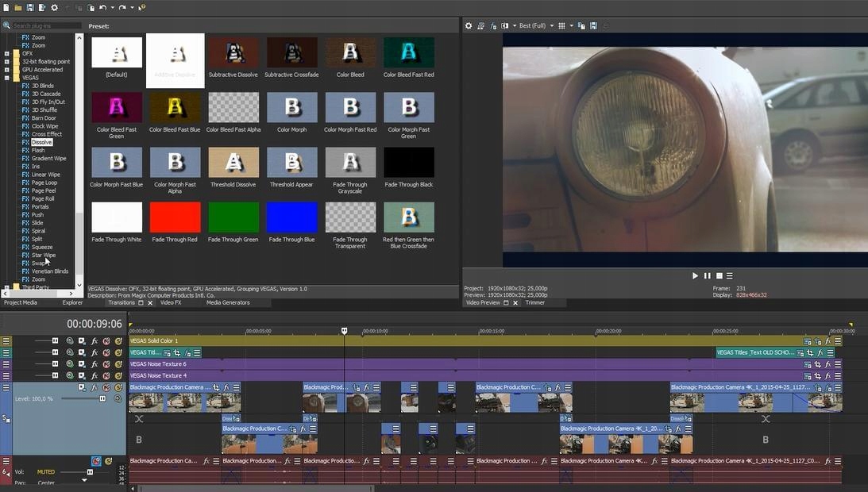Click the Track FX icon on the first track
868x492 pixels.
point(95,341)
